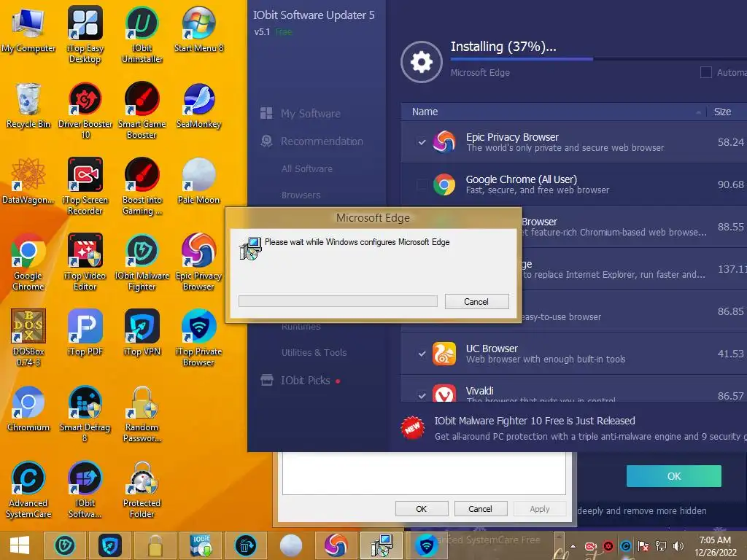Sort software list by Size column
The image size is (747, 560).
tap(722, 112)
